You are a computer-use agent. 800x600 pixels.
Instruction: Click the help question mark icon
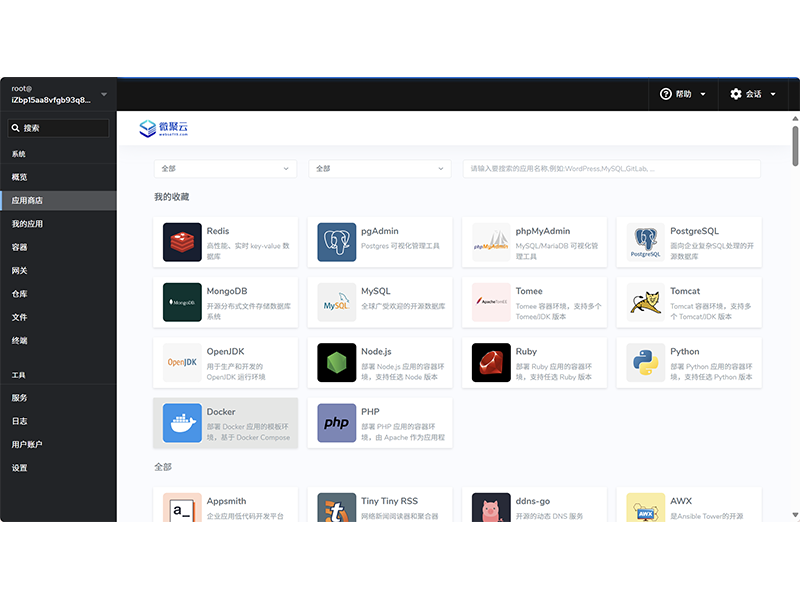pos(666,94)
